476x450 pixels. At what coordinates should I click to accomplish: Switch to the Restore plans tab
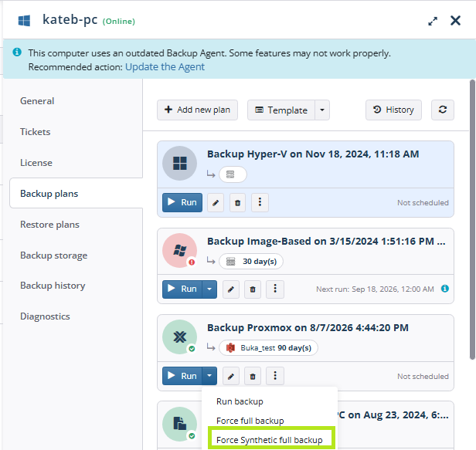tap(49, 225)
